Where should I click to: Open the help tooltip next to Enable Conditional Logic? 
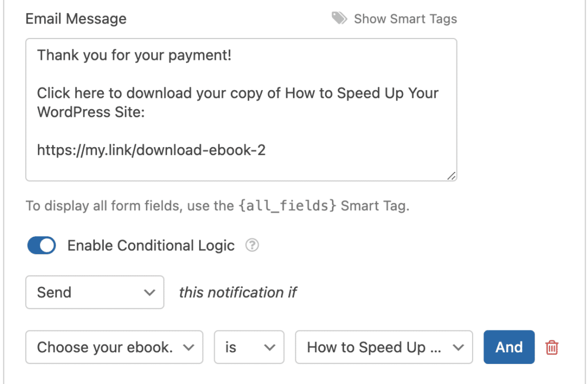tap(252, 245)
